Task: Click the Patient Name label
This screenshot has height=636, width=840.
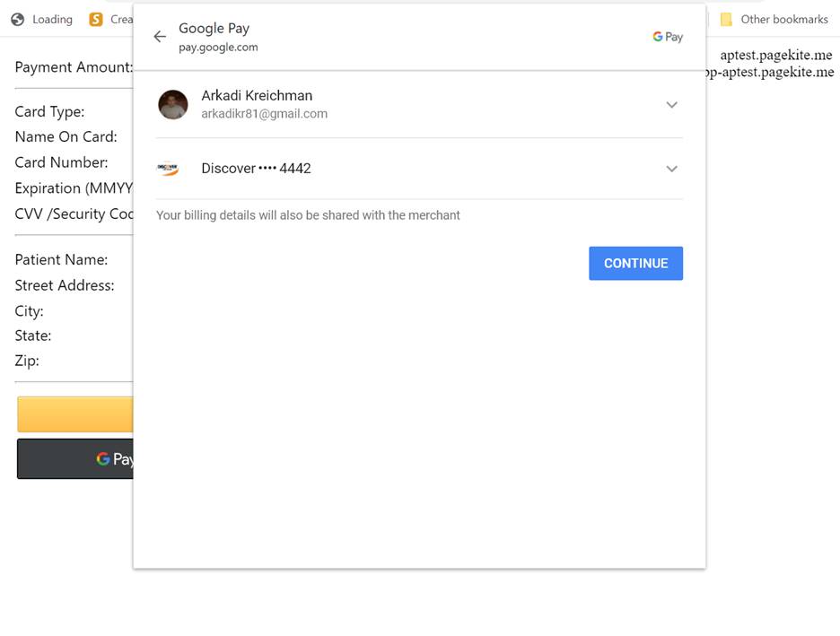Action: click(x=61, y=259)
